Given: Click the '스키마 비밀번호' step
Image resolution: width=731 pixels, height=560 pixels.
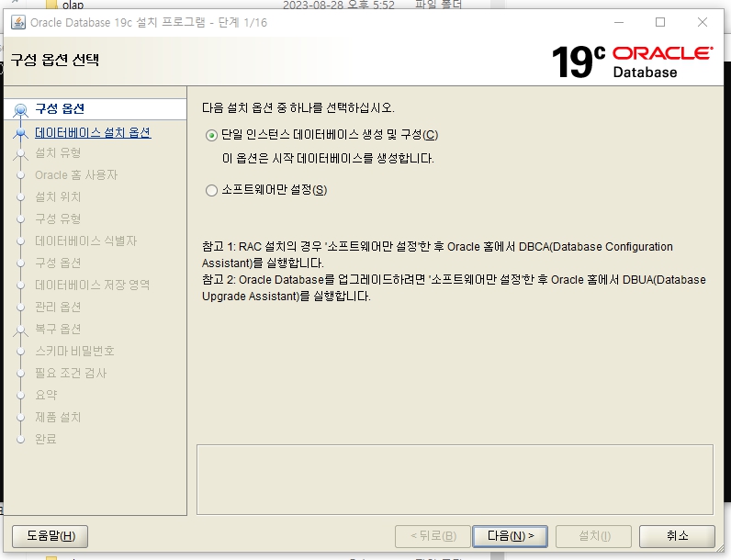Looking at the screenshot, I should (74, 351).
